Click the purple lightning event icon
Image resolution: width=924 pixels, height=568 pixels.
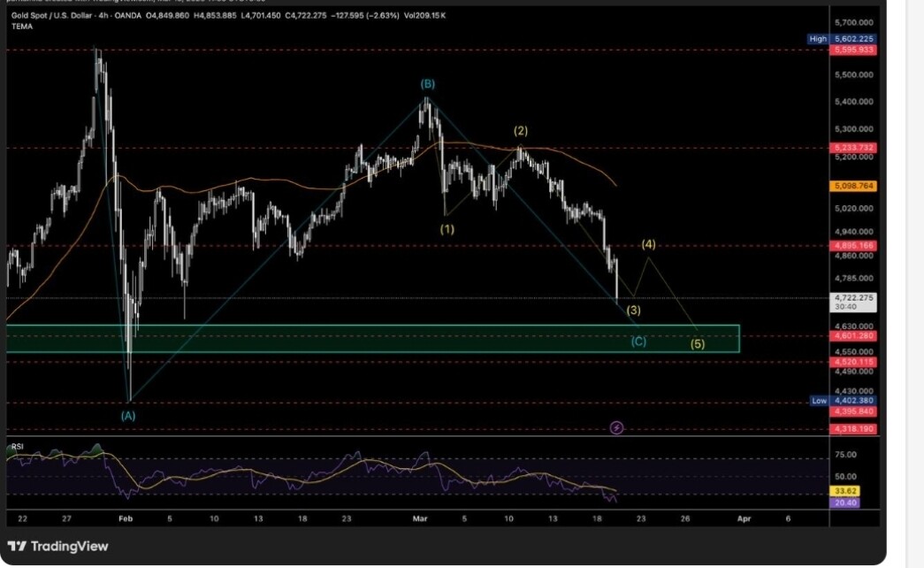click(615, 427)
